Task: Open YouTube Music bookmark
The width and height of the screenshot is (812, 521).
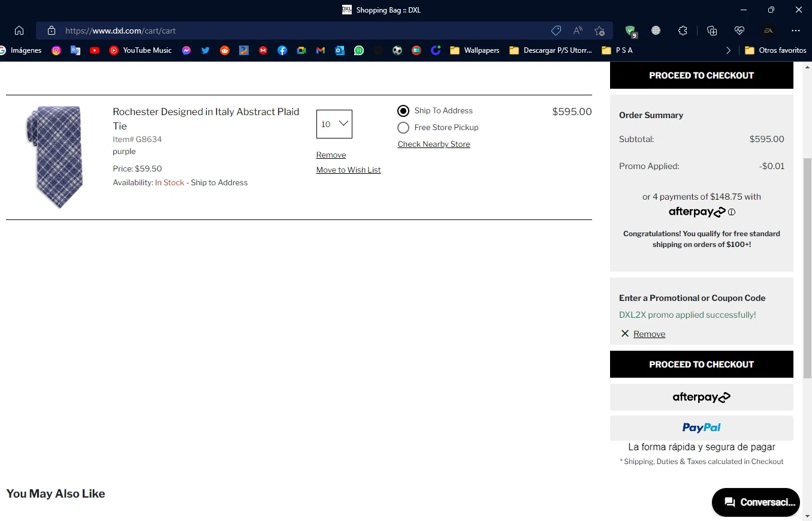Action: (140, 50)
